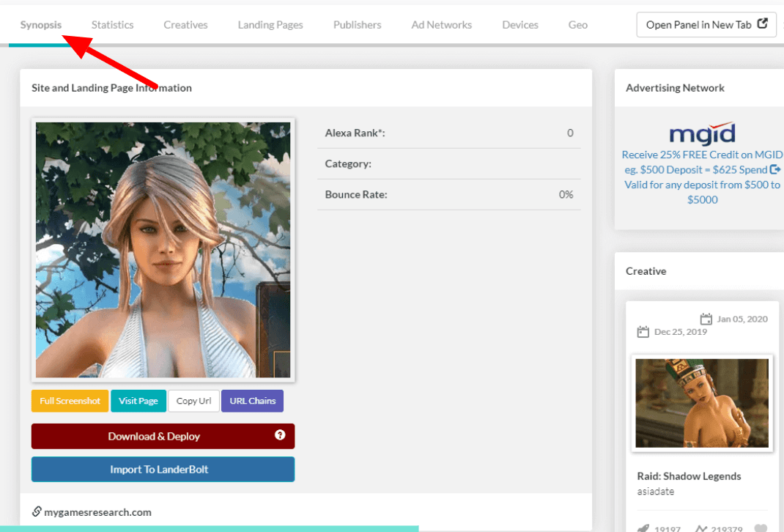
Task: Select the Publishers tab
Action: pos(357,25)
